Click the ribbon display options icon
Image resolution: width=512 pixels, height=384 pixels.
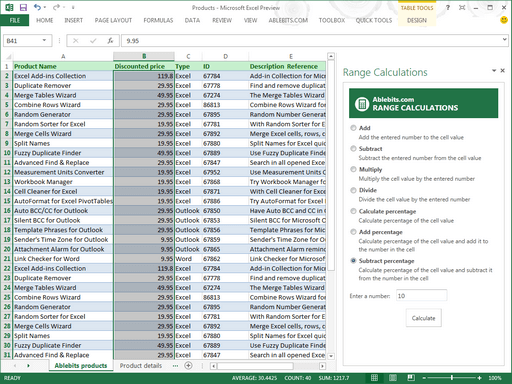pos(462,7)
